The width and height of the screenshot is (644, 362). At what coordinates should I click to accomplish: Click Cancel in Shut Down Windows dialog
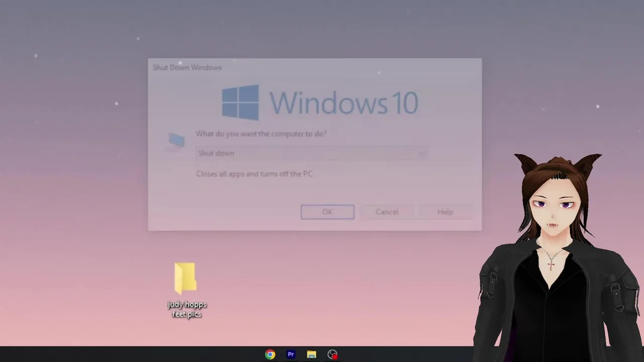point(387,212)
